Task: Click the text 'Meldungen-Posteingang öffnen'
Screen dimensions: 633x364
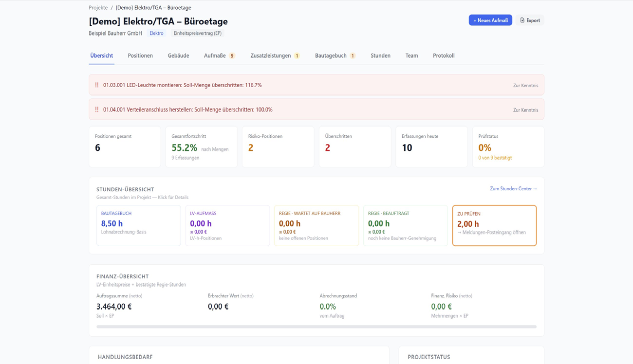Action: 494,233
